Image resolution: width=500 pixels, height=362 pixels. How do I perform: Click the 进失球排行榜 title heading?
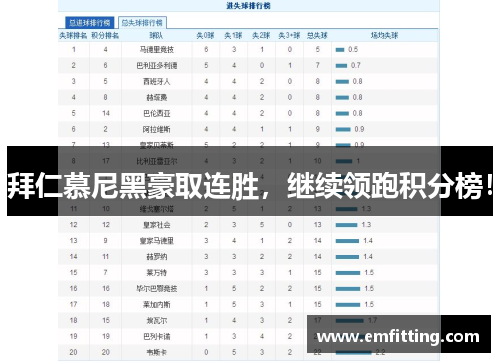(x=248, y=6)
